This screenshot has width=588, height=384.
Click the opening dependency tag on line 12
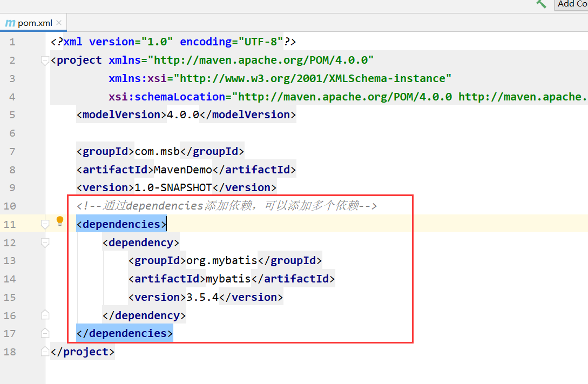(x=141, y=242)
